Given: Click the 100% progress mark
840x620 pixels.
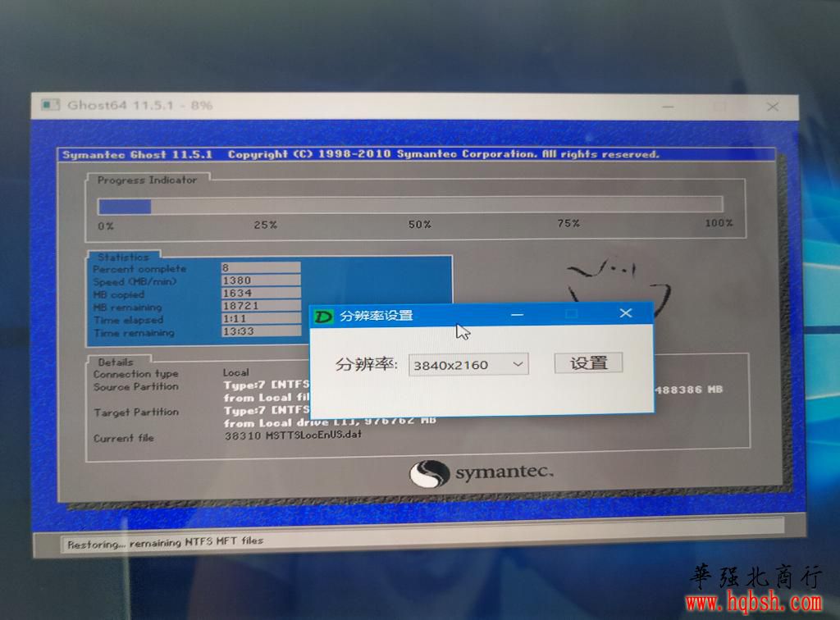Looking at the screenshot, I should [719, 222].
